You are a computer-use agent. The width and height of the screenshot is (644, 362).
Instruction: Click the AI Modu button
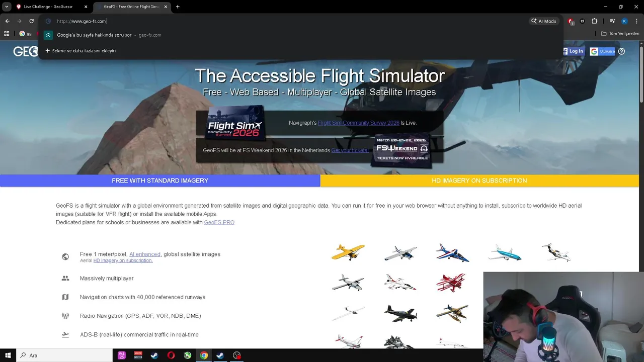[544, 21]
